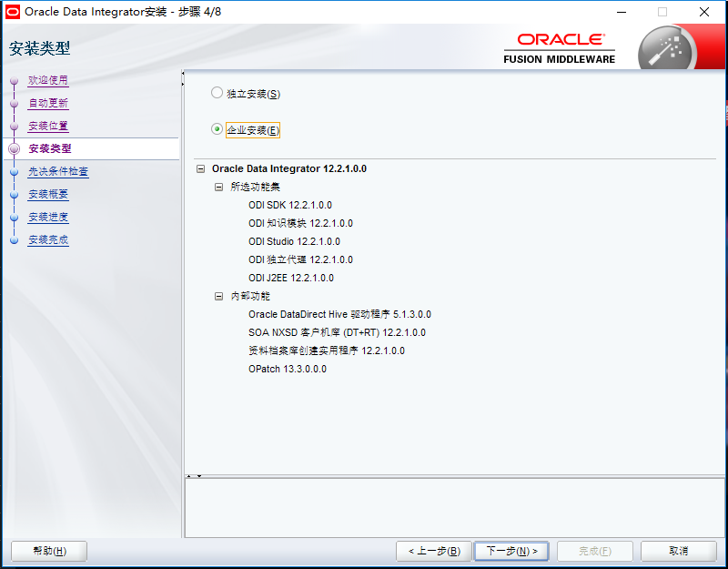Select SOA NXSD 客户机库 (DT+RT) row
This screenshot has width=728, height=569.
click(337, 332)
